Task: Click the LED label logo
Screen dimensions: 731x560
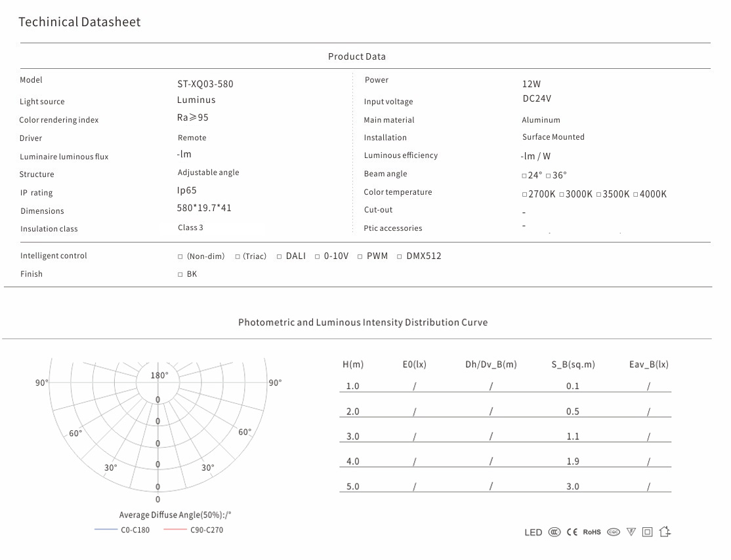Action: pos(533,532)
